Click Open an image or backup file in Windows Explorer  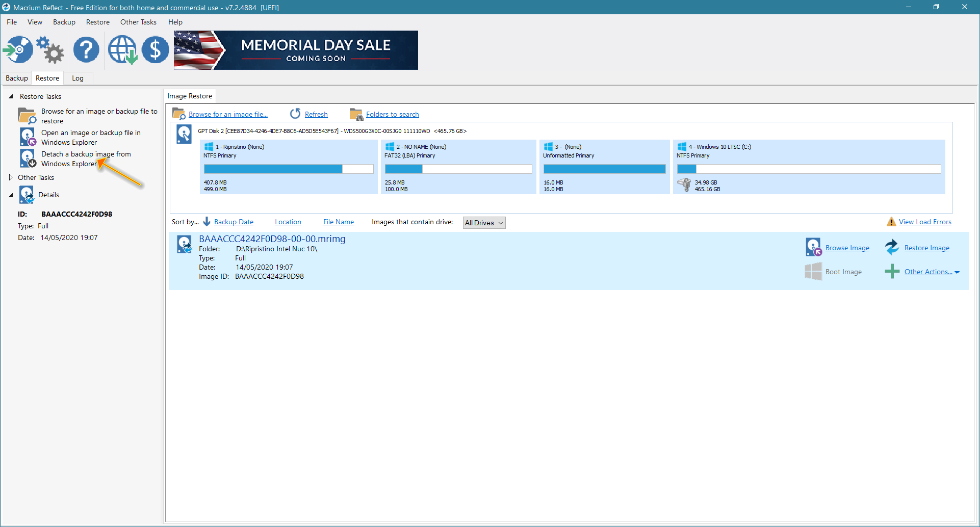pyautogui.click(x=91, y=137)
